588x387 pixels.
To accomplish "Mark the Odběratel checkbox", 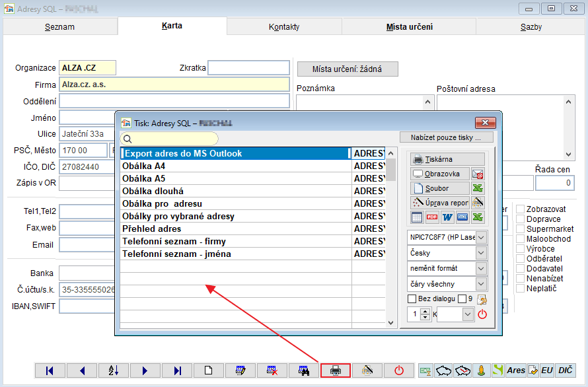I will coord(520,259).
